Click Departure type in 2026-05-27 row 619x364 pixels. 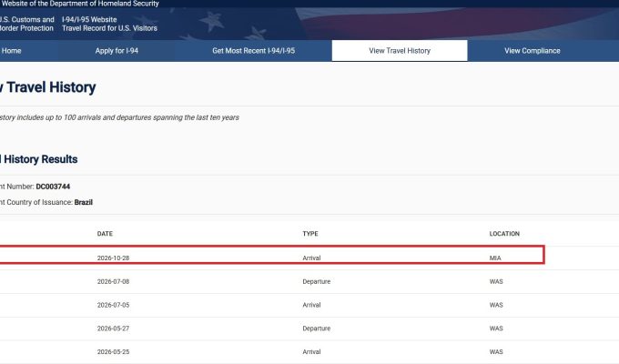[x=316, y=329]
